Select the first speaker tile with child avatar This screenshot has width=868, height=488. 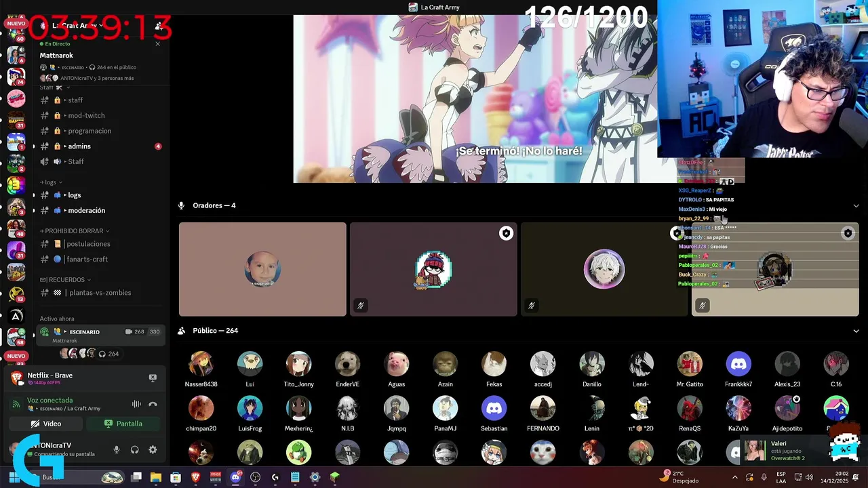262,269
